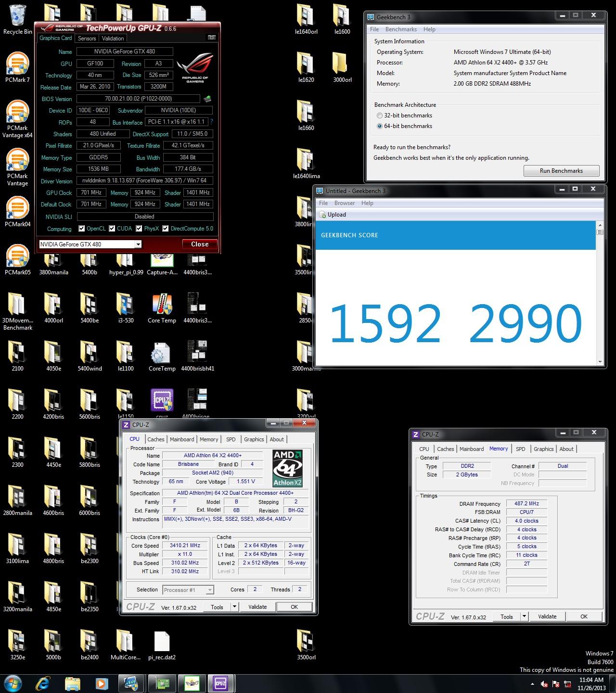Viewport: 616px width, 693px height.
Task: Open the Windows Start orb
Action: tap(13, 683)
